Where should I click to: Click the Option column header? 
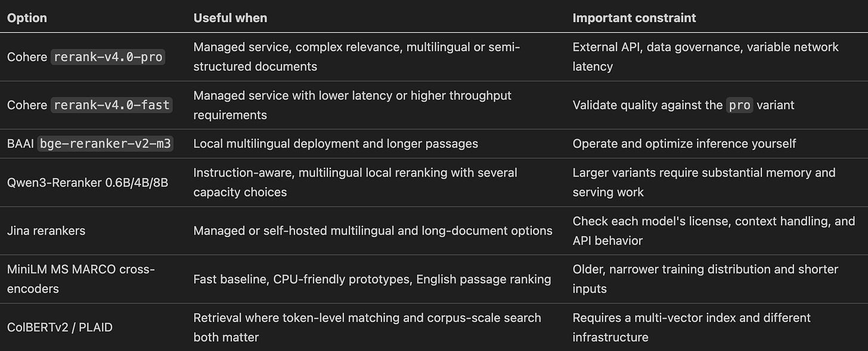[x=27, y=18]
